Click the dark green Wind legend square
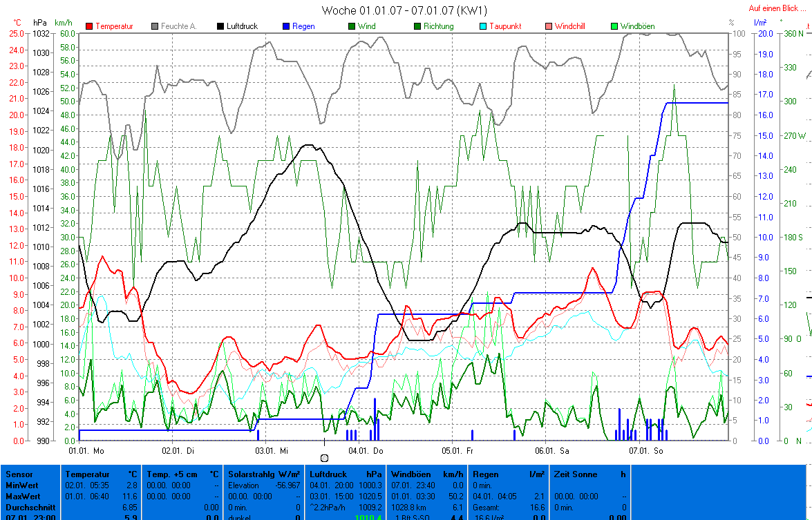 (x=352, y=26)
